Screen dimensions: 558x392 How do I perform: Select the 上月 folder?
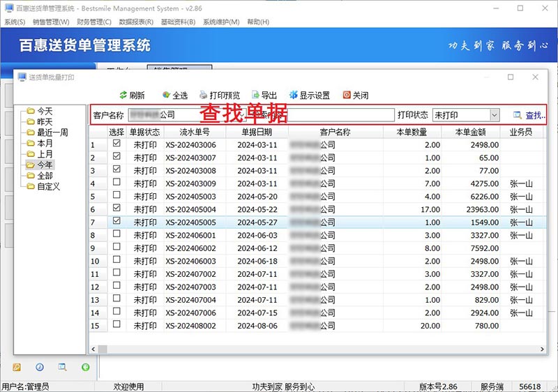coord(40,154)
